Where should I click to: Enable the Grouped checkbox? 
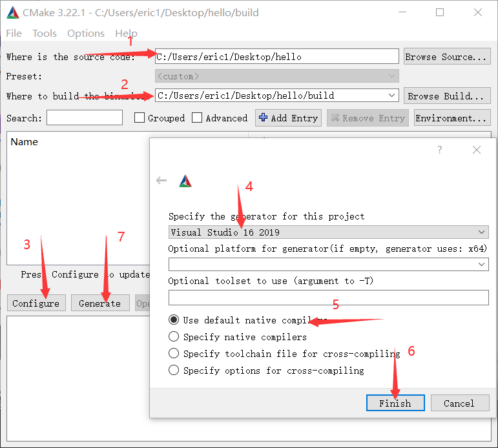point(140,117)
